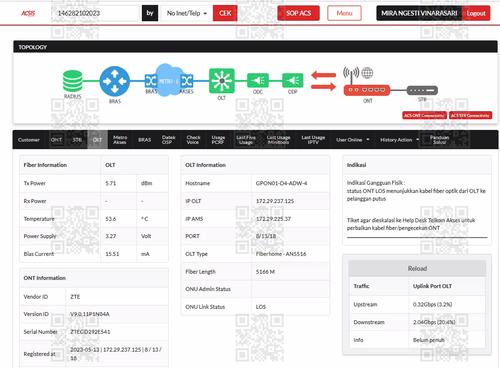Image resolution: width=500 pixels, height=368 pixels.
Task: Select the IP AMS value 172.29.225.37
Action: coord(273,219)
